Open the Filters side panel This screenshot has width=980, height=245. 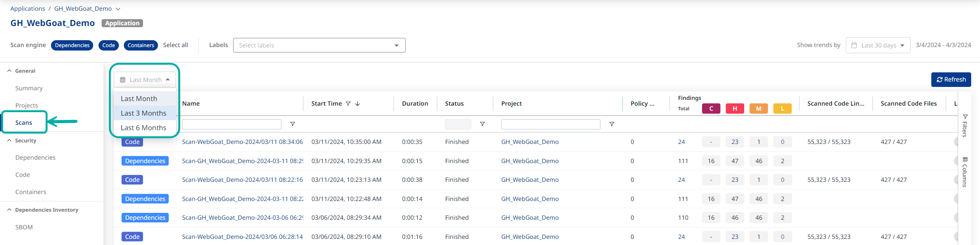pyautogui.click(x=965, y=126)
